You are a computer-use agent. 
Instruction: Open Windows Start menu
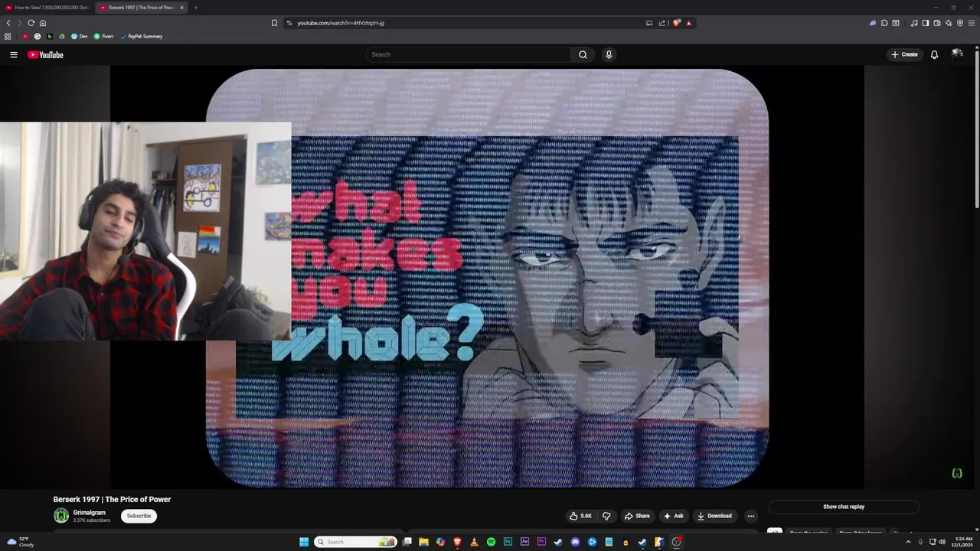pyautogui.click(x=304, y=542)
